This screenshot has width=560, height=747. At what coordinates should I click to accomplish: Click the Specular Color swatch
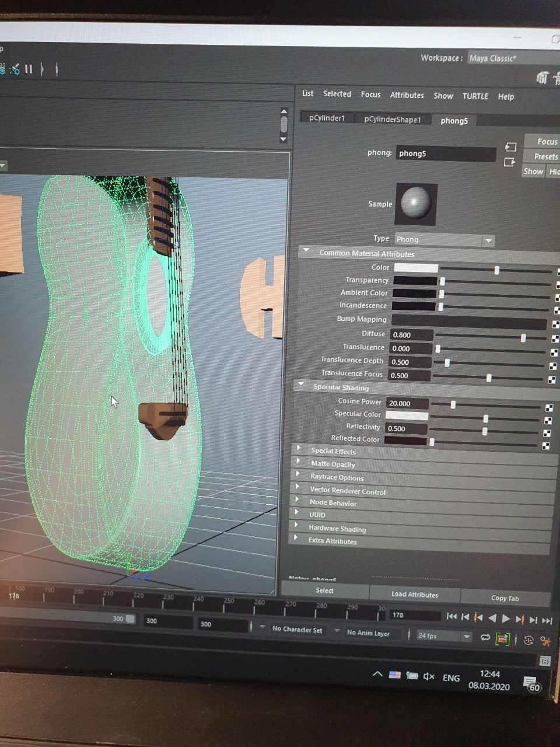[407, 415]
